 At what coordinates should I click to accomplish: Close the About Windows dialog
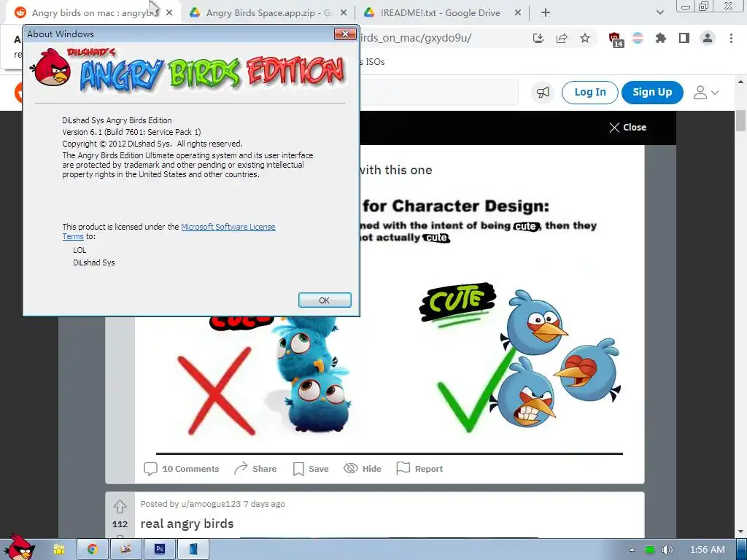tap(344, 34)
